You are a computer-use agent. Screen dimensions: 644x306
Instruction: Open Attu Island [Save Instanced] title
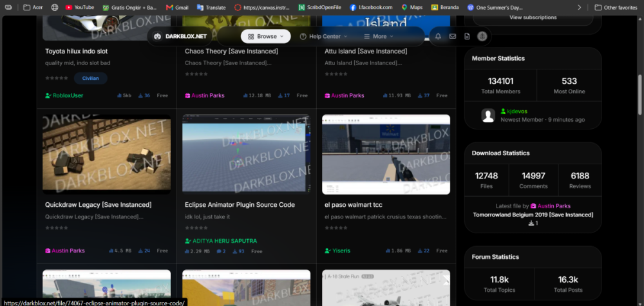(366, 52)
